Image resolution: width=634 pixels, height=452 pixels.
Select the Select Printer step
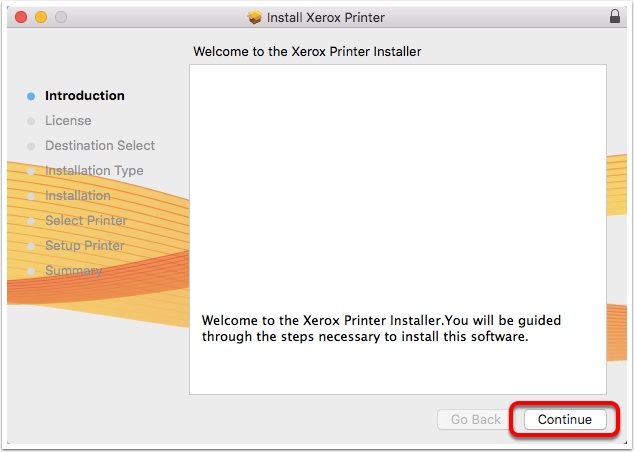tap(86, 220)
